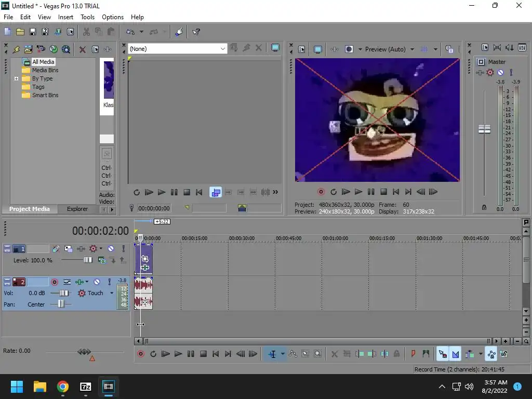Show more trimmer buttons with double chevron

[x=275, y=192]
